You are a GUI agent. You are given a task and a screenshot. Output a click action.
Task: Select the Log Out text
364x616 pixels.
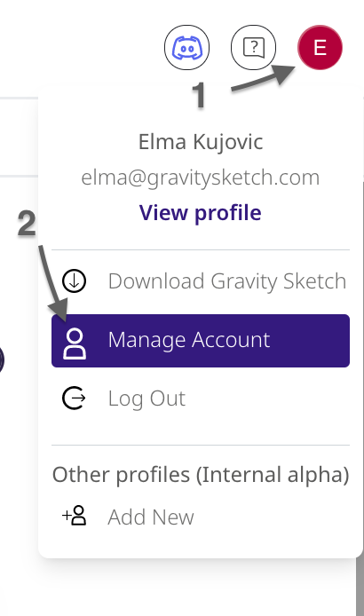click(146, 399)
